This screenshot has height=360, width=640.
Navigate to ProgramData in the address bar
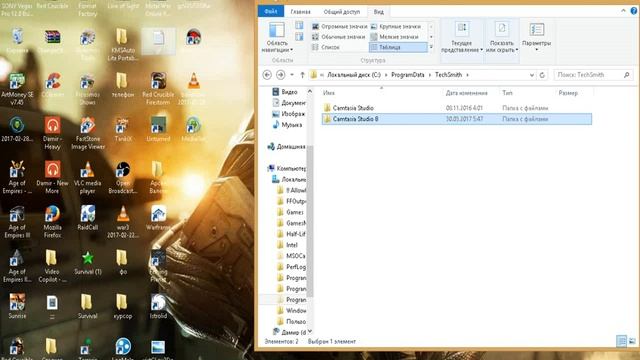408,75
